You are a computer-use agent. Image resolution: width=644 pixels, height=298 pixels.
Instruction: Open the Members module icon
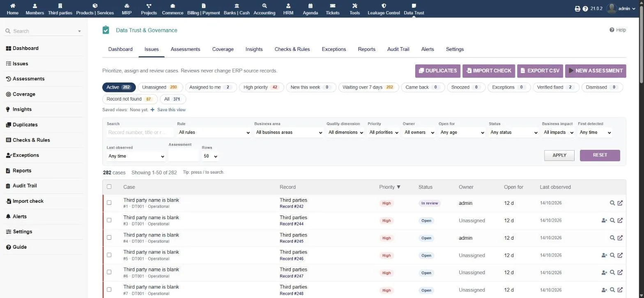pyautogui.click(x=34, y=6)
